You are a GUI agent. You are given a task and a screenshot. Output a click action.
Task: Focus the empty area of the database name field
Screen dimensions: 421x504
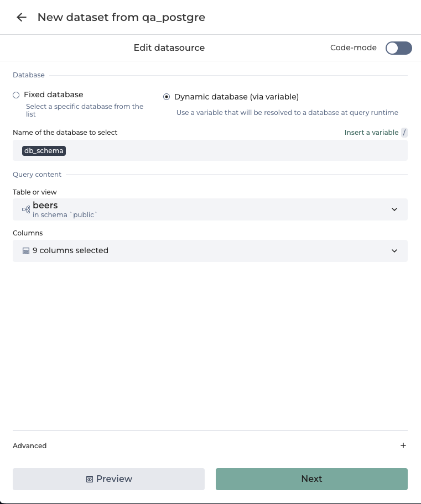tap(232, 151)
